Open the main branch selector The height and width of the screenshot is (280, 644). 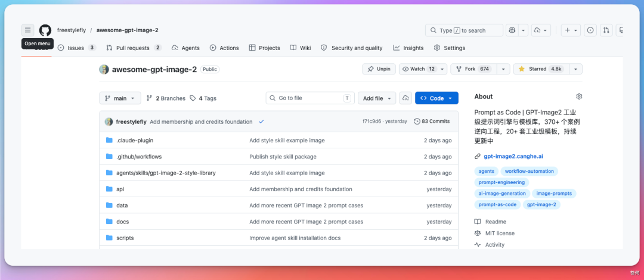click(x=120, y=98)
